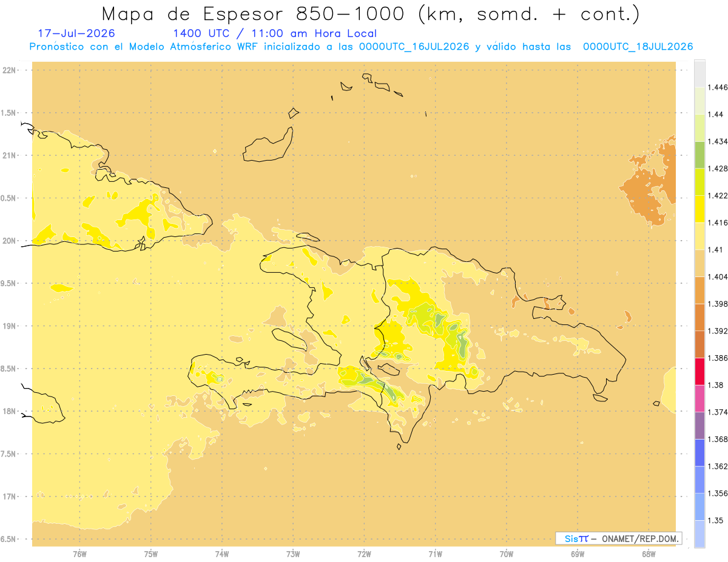The width and height of the screenshot is (728, 562).
Task: Click the light yellow legend band between 1.41 and 1.416
Action: [699, 236]
